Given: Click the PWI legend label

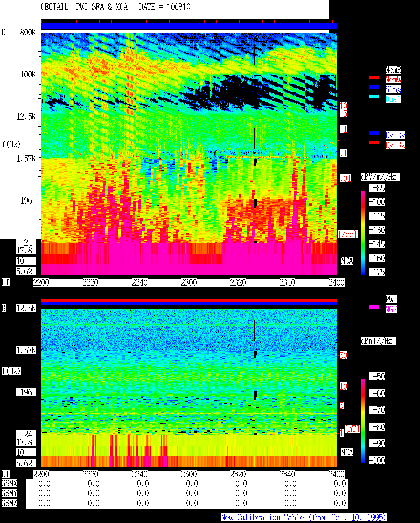Looking at the screenshot, I should 391,299.
